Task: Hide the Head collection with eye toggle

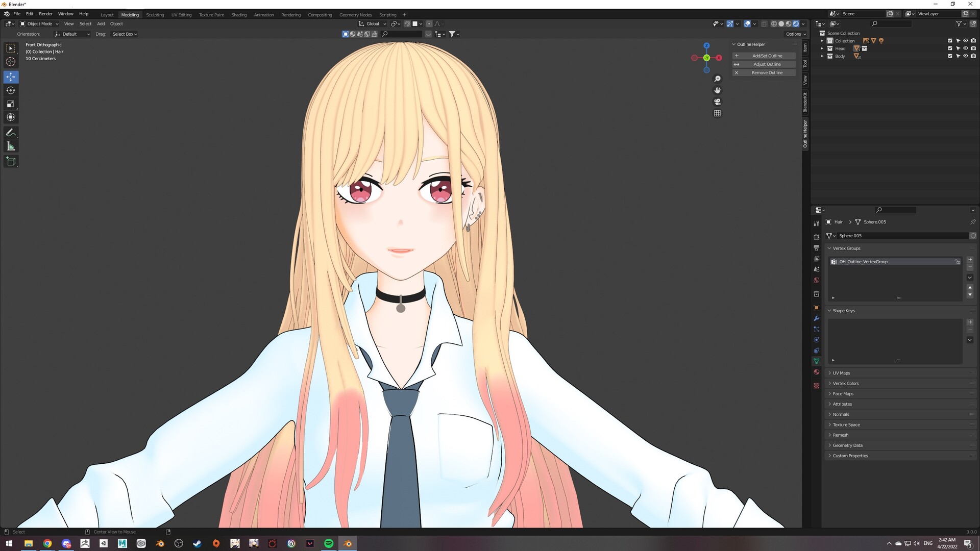Action: (966, 48)
